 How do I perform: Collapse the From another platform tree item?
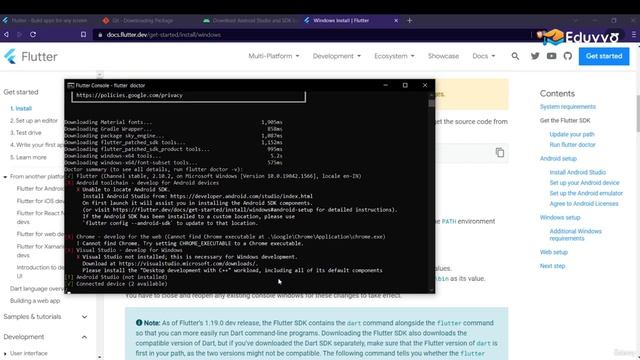tap(5, 177)
